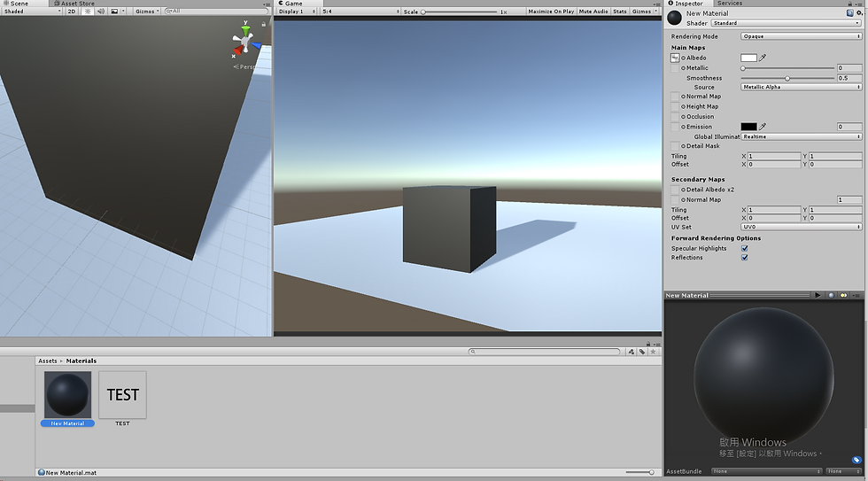
Task: Toggle Game view Gizmos button
Action: click(x=641, y=11)
